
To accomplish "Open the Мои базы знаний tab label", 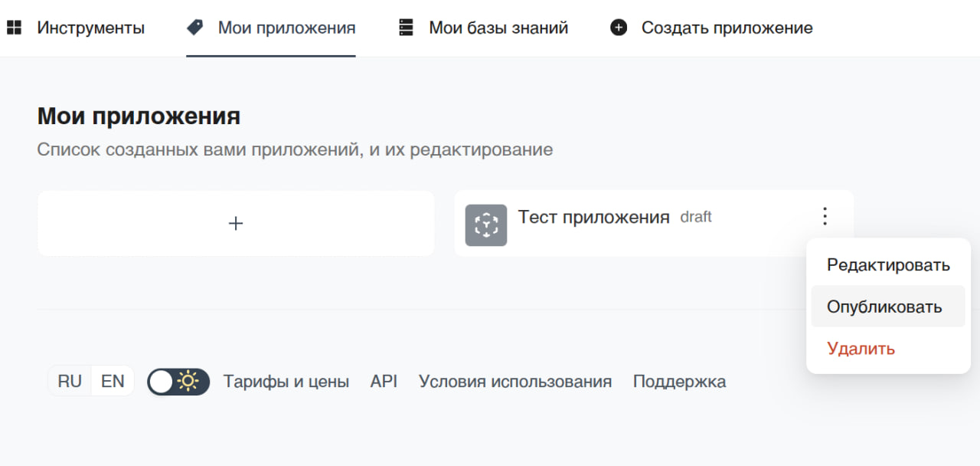I will tap(498, 28).
